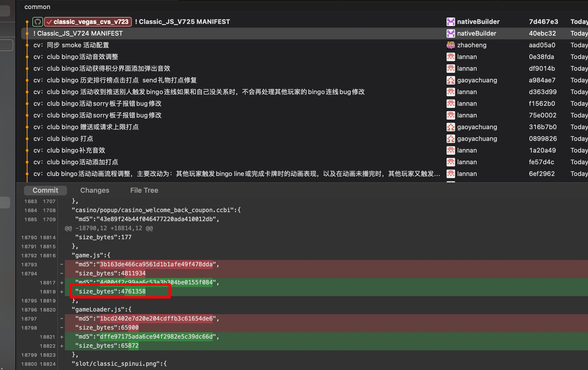
Task: Click graph node of commit df9014b
Action: click(27, 69)
